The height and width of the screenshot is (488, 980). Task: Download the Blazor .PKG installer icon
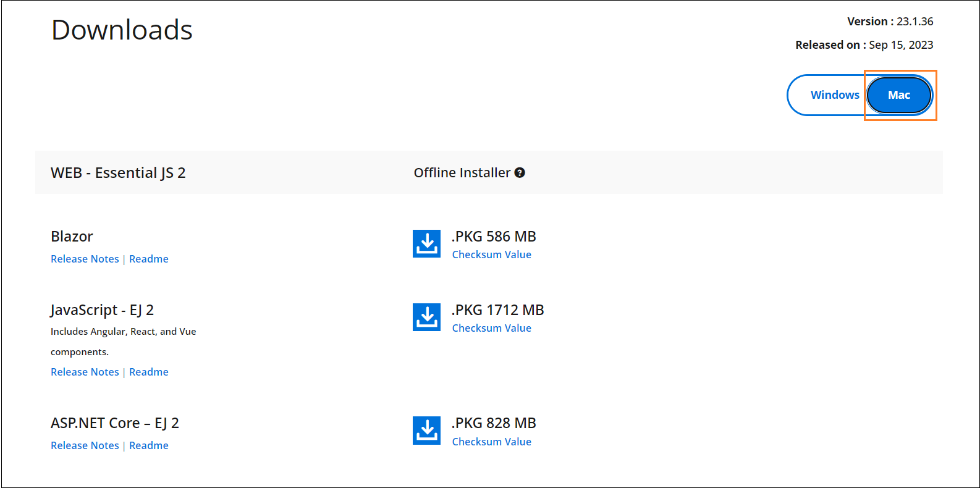(426, 243)
